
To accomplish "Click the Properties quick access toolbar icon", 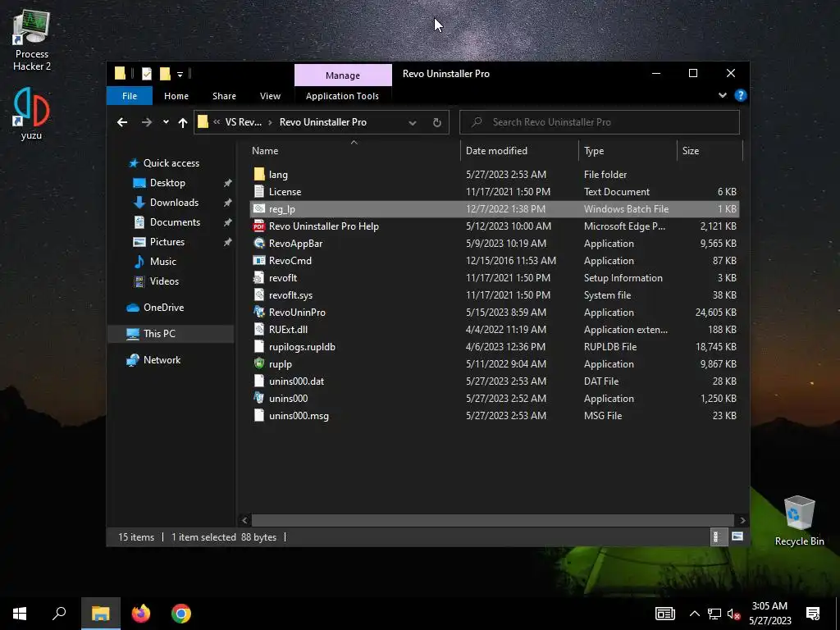I will tap(146, 74).
